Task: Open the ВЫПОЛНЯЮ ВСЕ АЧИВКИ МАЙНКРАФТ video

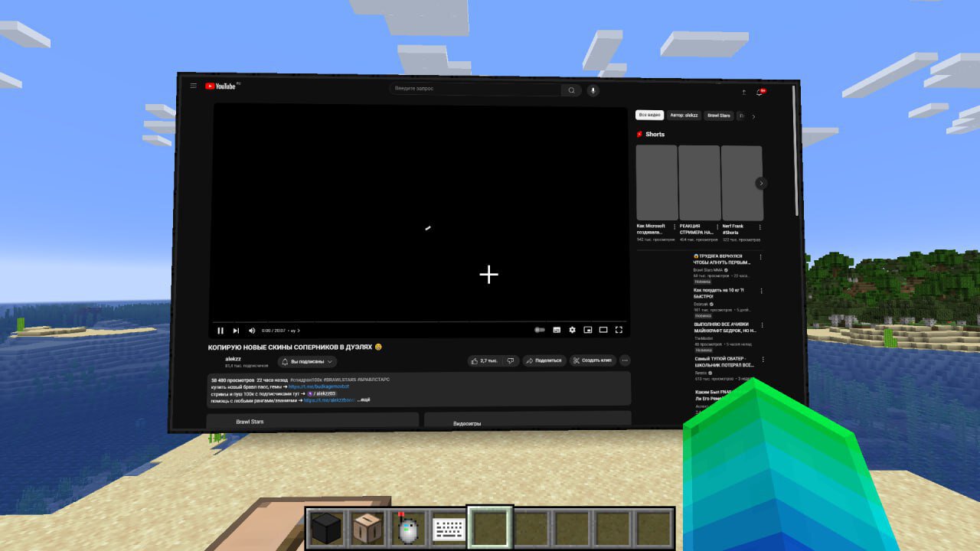Action: click(725, 328)
